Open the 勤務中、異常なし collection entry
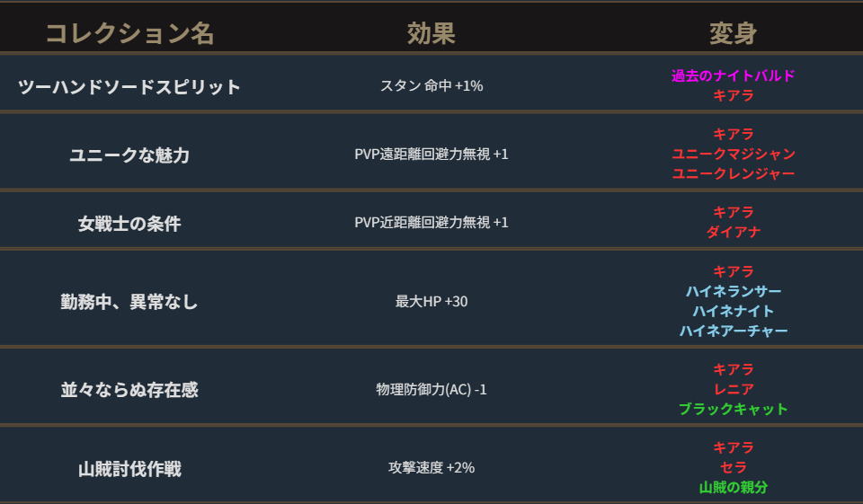 click(x=129, y=302)
